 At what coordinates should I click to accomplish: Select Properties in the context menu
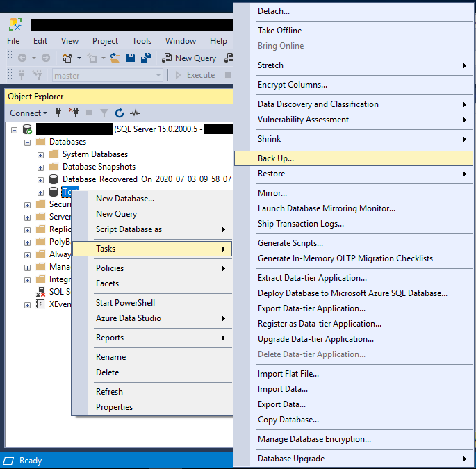pyautogui.click(x=114, y=407)
